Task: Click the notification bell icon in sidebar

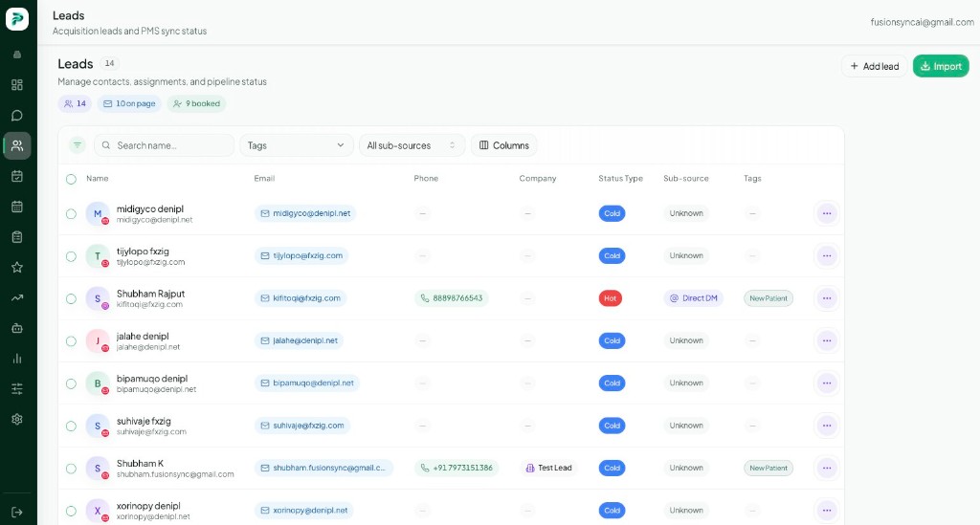Action: click(x=17, y=55)
